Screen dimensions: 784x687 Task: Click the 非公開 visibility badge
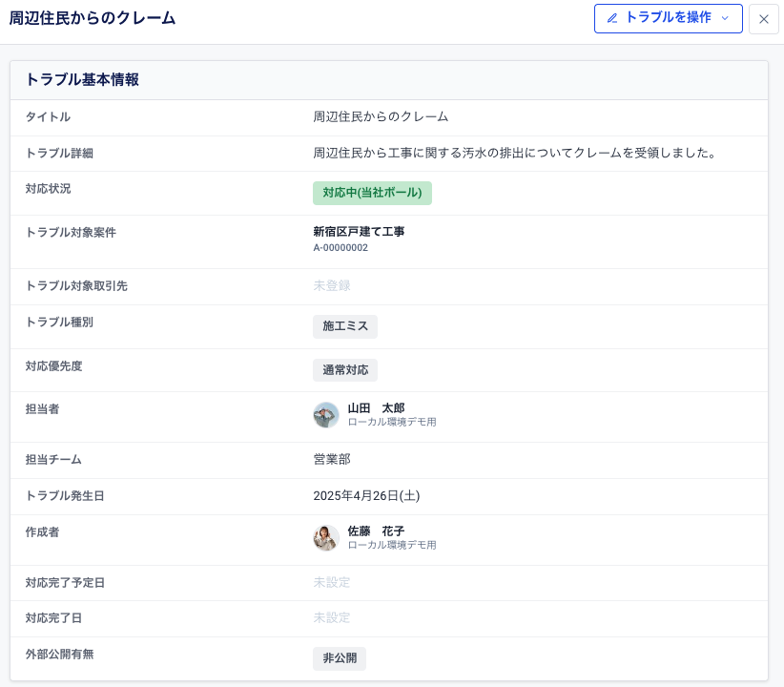(340, 658)
